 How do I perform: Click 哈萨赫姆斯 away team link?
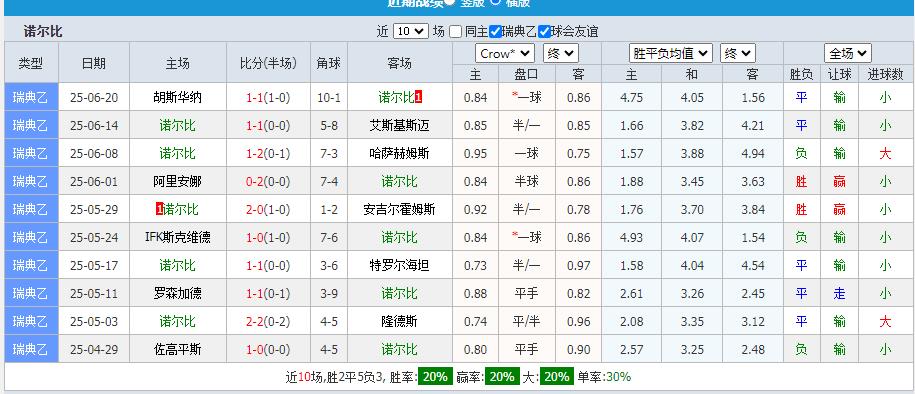399,154
